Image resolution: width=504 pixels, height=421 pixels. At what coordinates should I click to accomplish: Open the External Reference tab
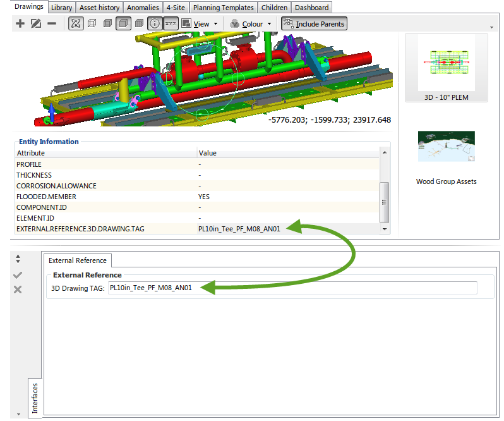pos(78,260)
